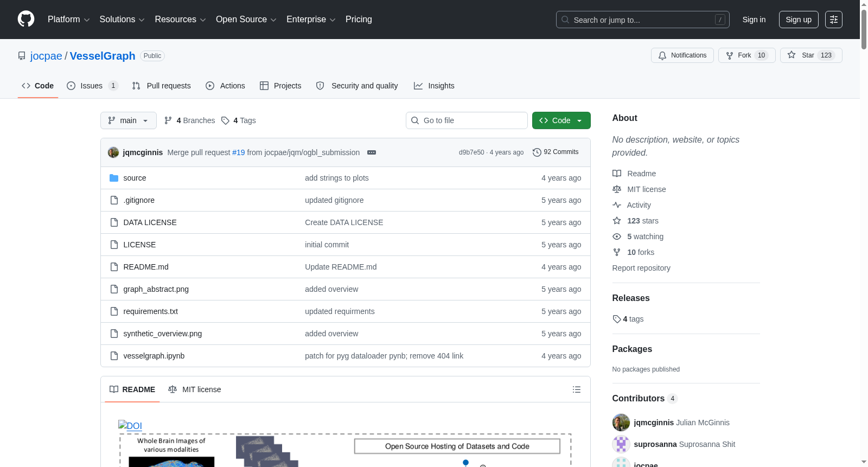Open the Readme book icon in About
868x467 pixels.
coord(617,174)
